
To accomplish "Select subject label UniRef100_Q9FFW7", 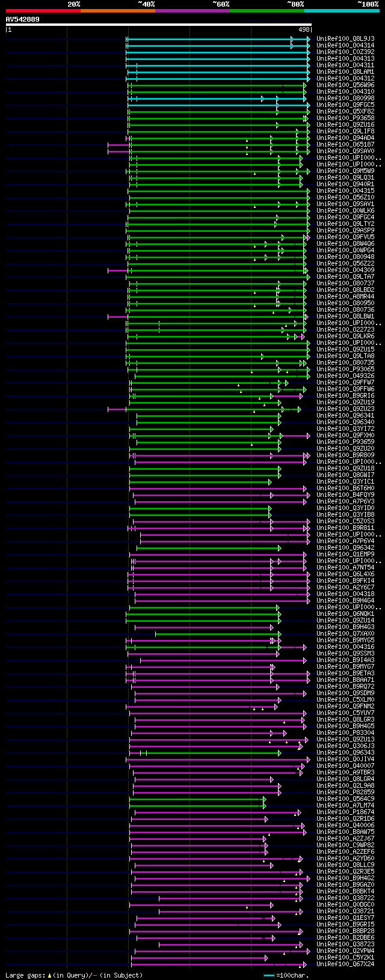I will coord(345,382).
